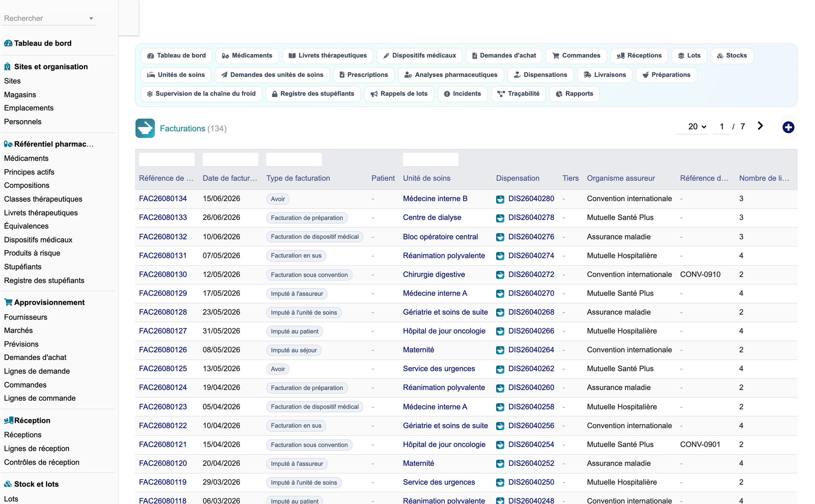Screen dimensions: 815x504
Task: Add a new facturation with plus icon
Action: tap(788, 127)
